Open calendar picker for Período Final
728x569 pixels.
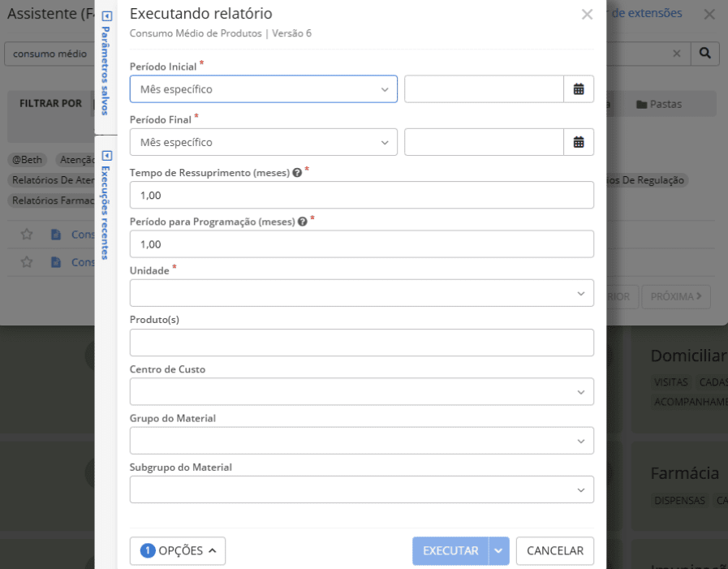579,142
